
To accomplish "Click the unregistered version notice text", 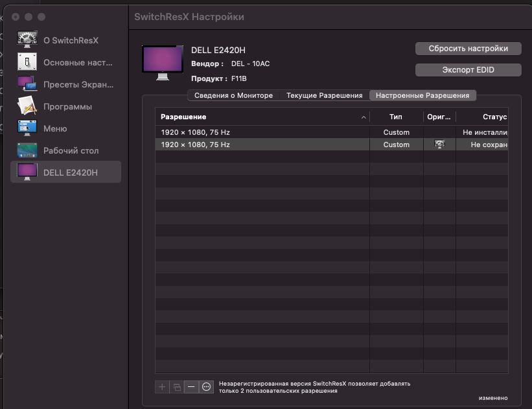I will click(314, 387).
